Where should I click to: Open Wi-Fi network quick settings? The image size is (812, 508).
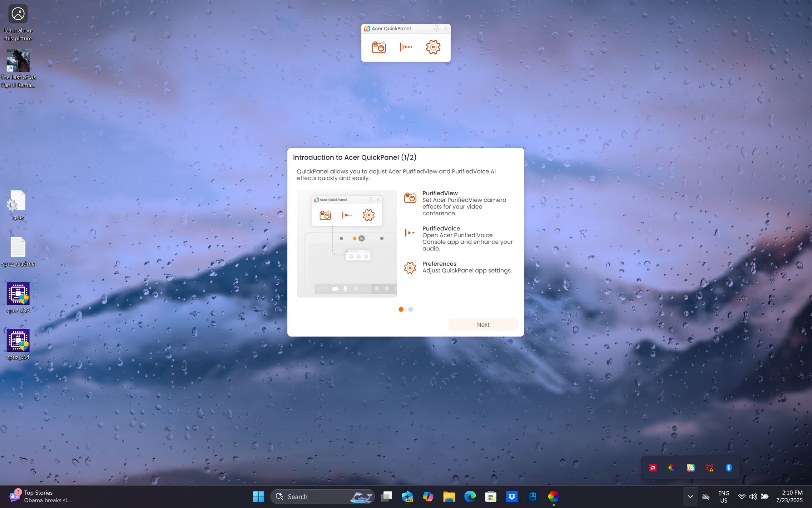pos(742,497)
